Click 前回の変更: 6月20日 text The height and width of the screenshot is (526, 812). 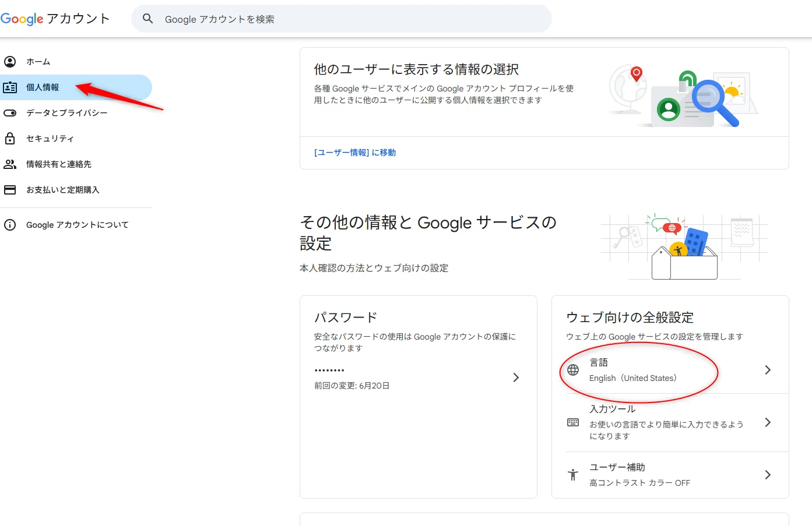pos(352,386)
